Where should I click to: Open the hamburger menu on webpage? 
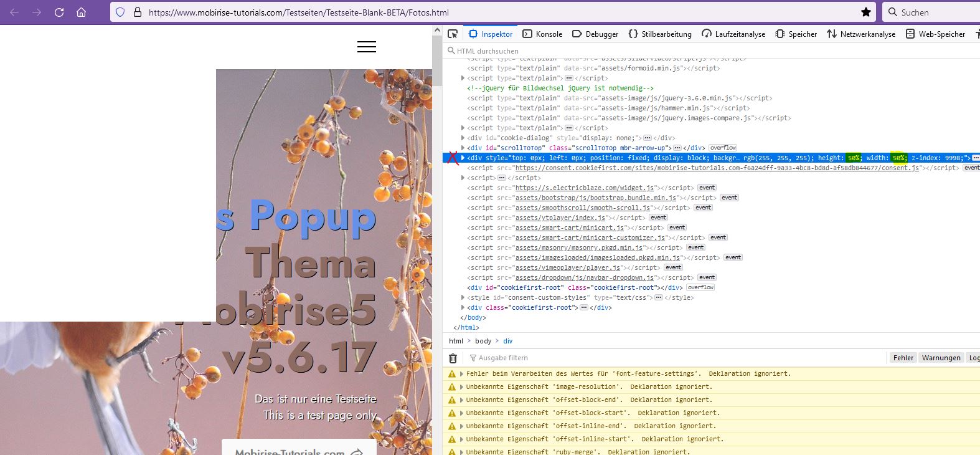click(x=366, y=47)
